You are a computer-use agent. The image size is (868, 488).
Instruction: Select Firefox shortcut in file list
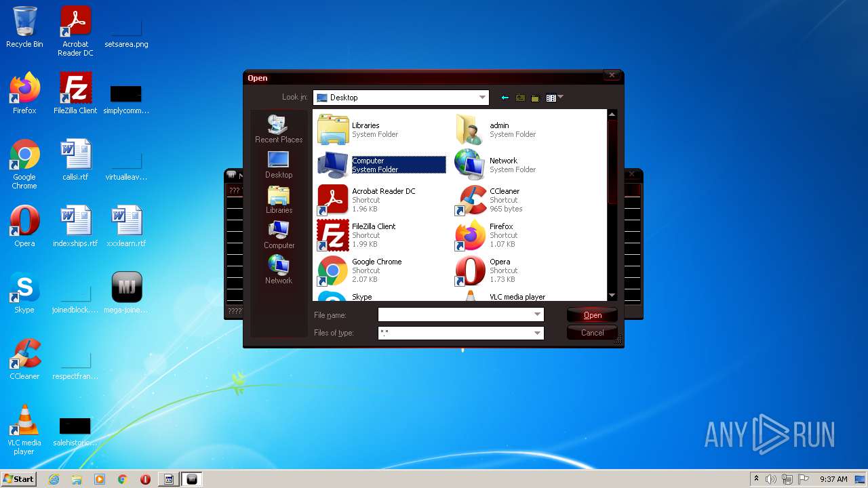point(519,235)
